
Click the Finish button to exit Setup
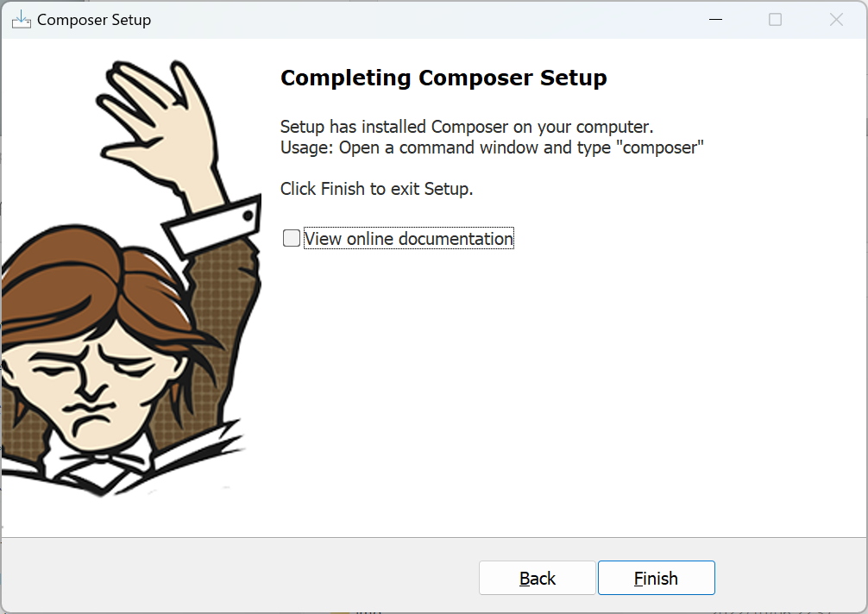[x=656, y=578]
